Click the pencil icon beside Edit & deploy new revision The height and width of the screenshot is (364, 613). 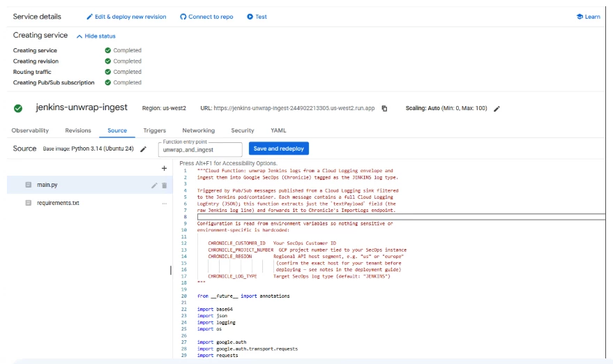pyautogui.click(x=89, y=17)
